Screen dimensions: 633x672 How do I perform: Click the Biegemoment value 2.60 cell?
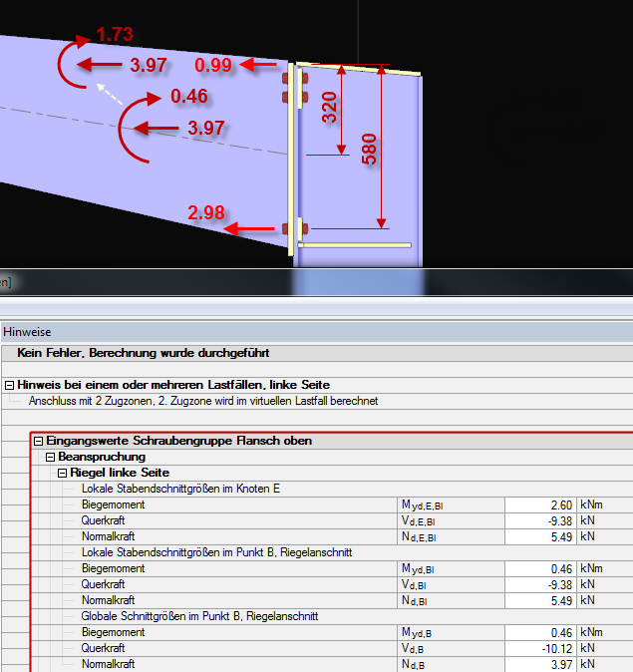tap(540, 504)
